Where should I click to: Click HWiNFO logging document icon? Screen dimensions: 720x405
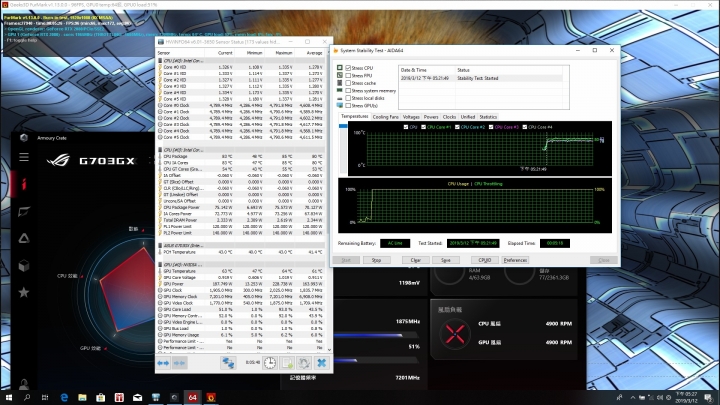click(x=287, y=363)
